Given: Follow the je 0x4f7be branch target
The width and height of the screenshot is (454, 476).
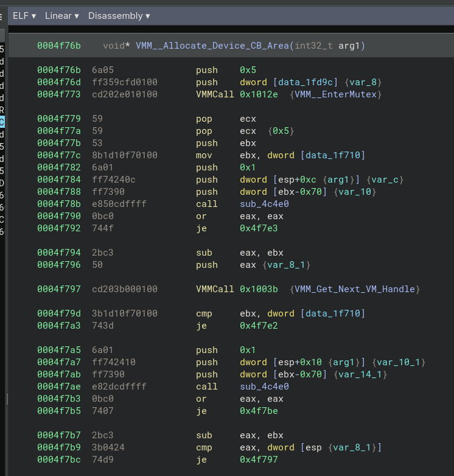Looking at the screenshot, I should 259,411.
